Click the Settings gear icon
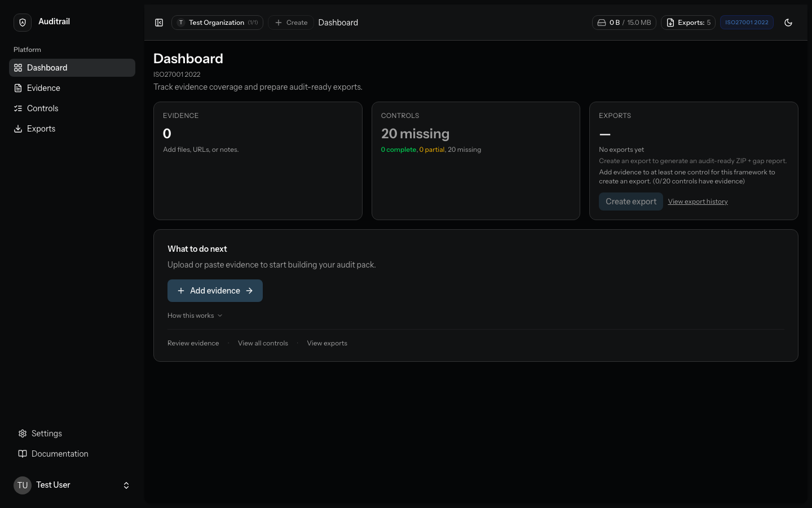812x508 pixels. coord(23,433)
